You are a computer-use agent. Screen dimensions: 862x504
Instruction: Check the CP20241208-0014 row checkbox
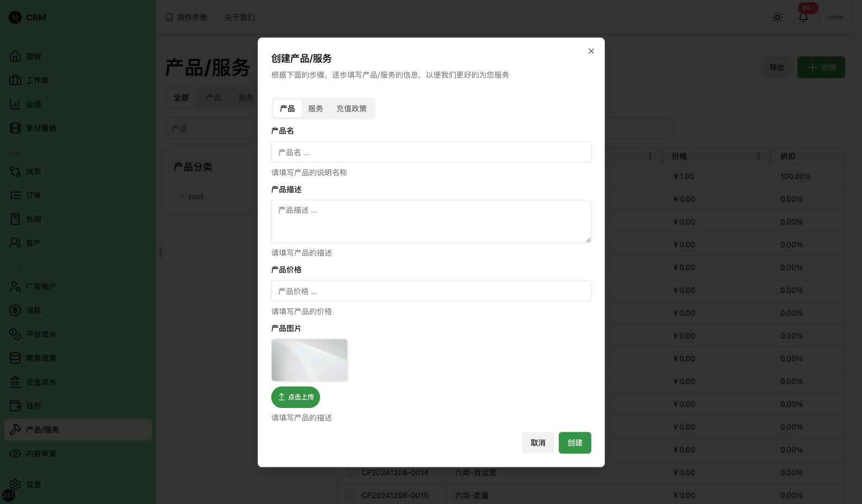(350, 473)
